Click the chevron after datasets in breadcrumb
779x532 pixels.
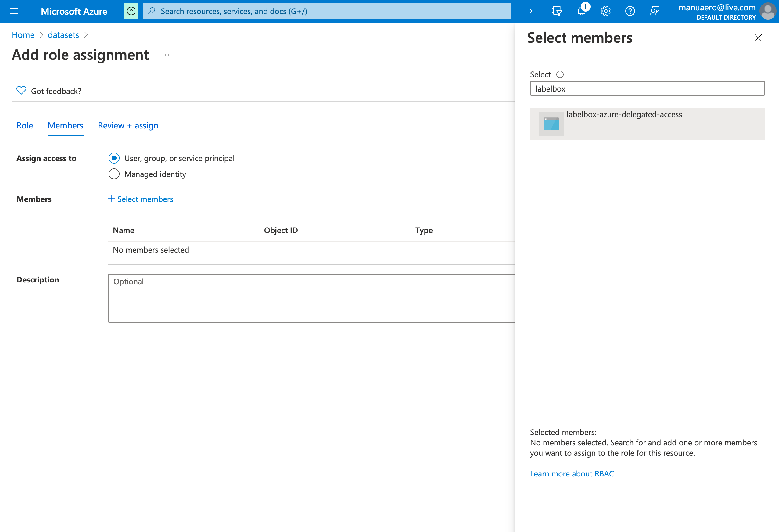(86, 35)
